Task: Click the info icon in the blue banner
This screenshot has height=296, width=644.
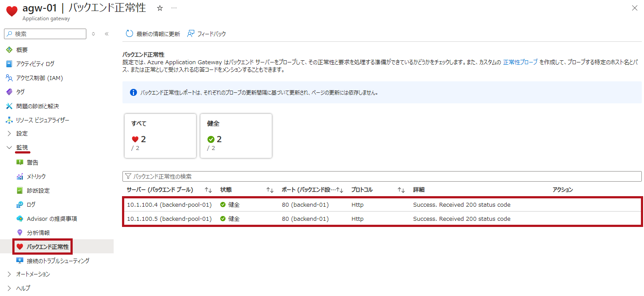Action: pos(133,93)
